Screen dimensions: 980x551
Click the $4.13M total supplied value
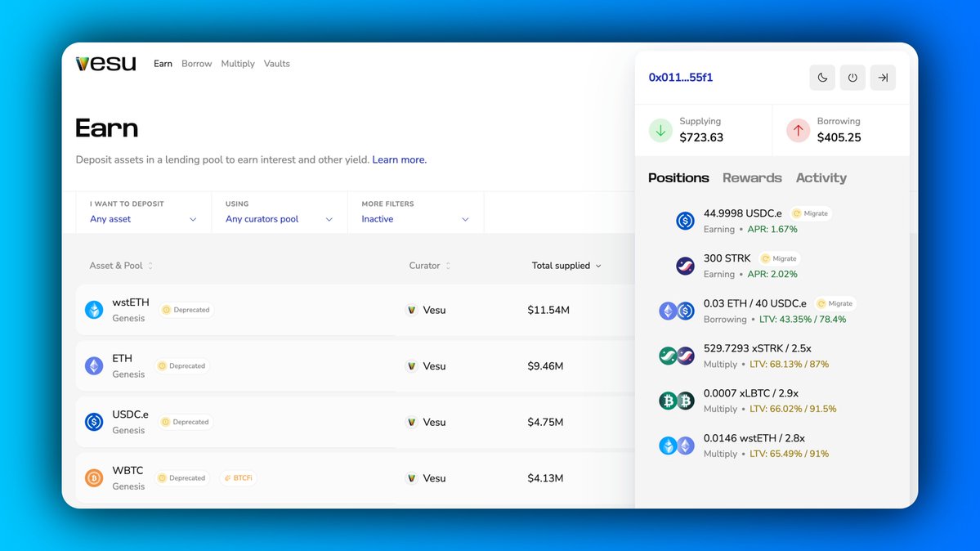545,477
